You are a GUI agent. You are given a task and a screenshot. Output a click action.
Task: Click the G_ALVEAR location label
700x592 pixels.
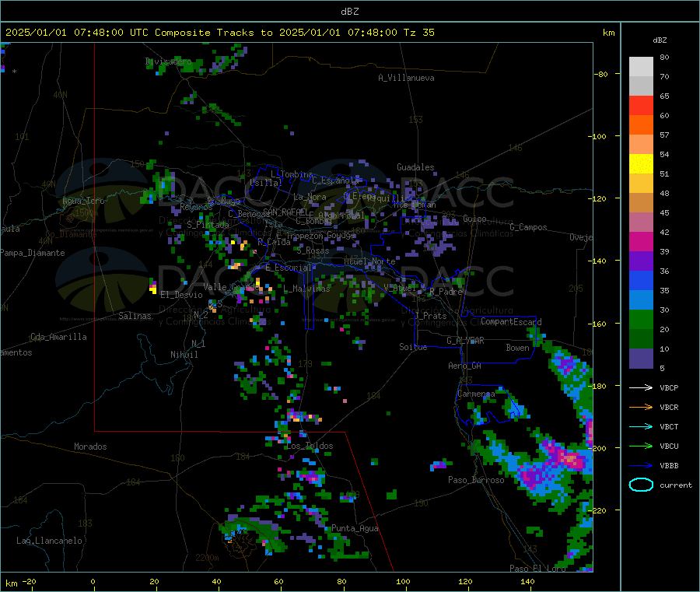coord(465,341)
